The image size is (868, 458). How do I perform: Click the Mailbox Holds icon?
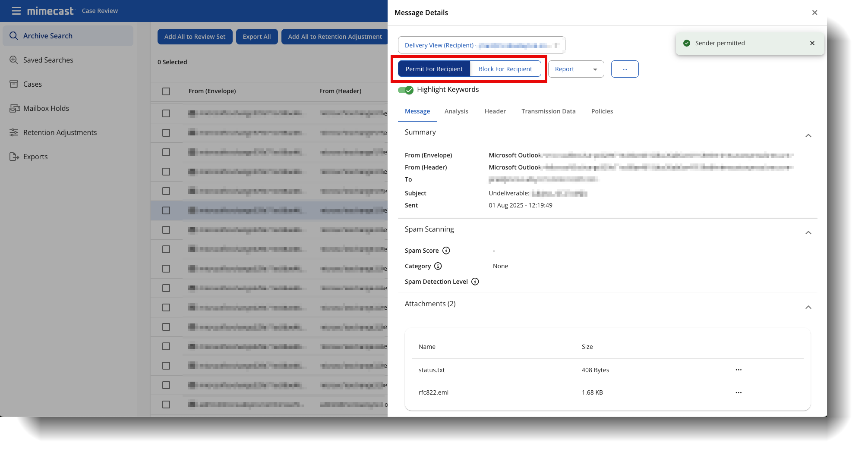pos(15,108)
